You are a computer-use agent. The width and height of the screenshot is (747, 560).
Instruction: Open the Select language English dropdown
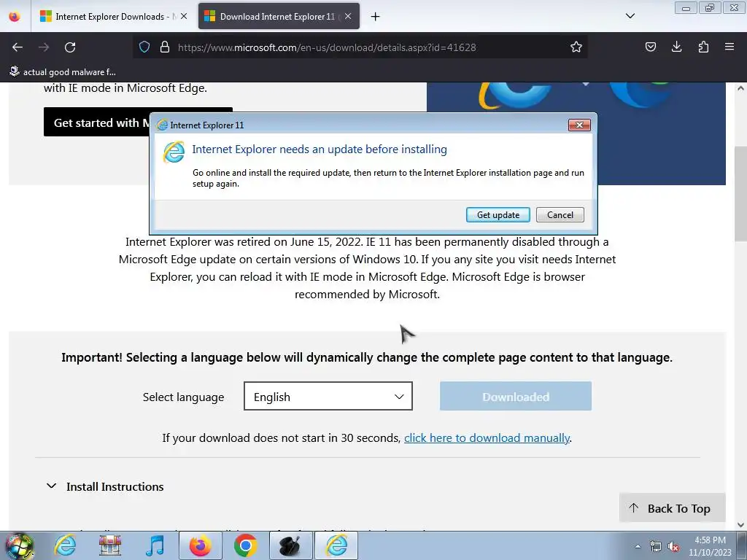coord(328,396)
